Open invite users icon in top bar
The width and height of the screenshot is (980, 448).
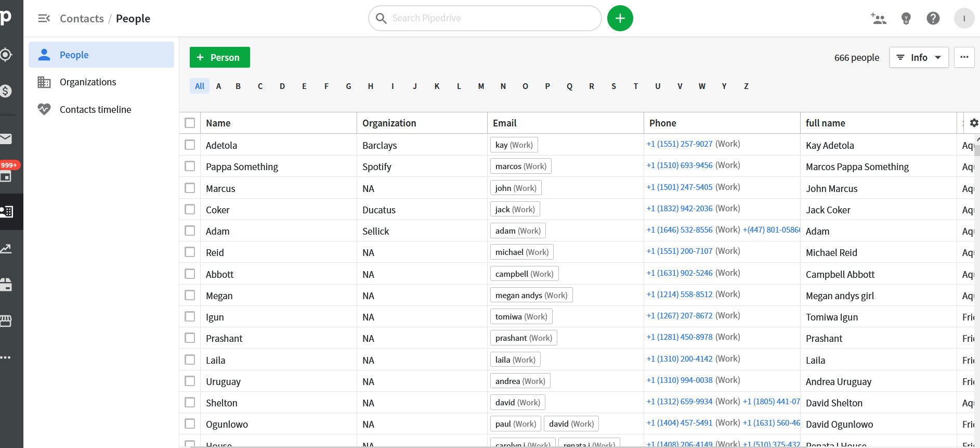point(878,19)
